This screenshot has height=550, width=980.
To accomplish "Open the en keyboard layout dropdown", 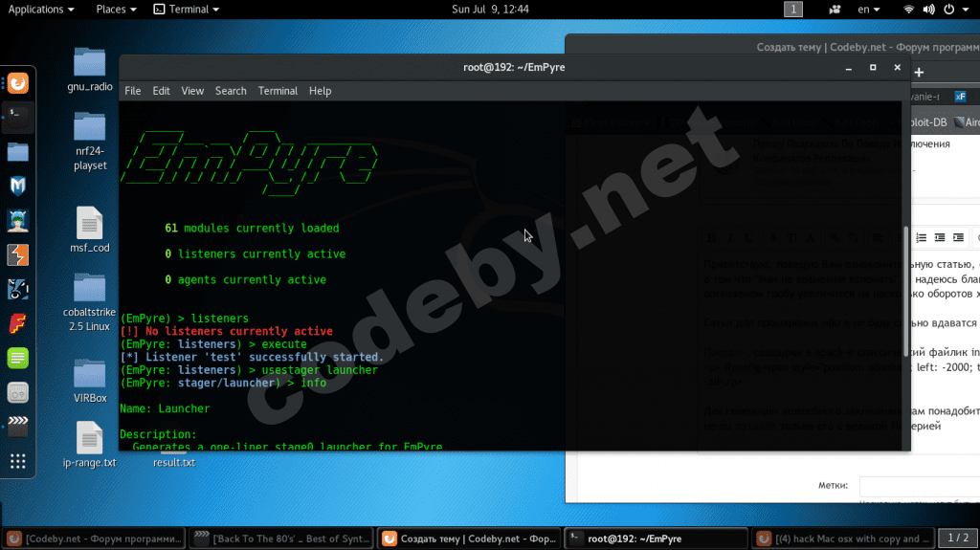I will [x=868, y=10].
